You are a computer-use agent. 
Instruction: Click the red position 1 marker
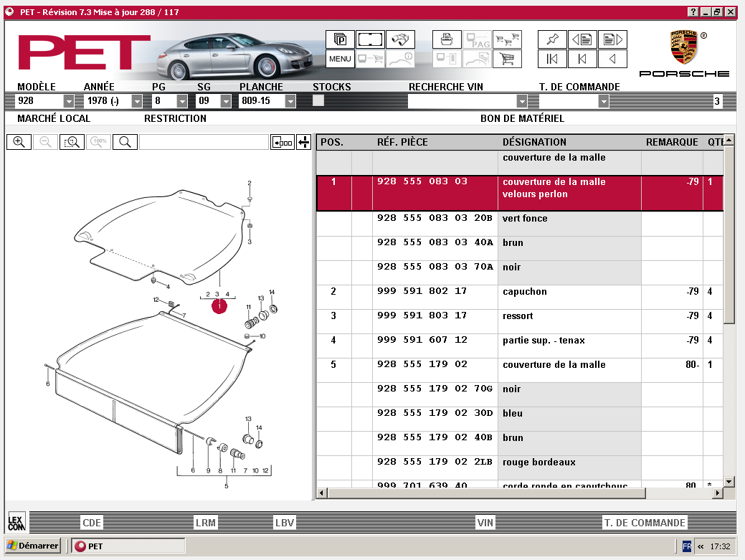219,306
